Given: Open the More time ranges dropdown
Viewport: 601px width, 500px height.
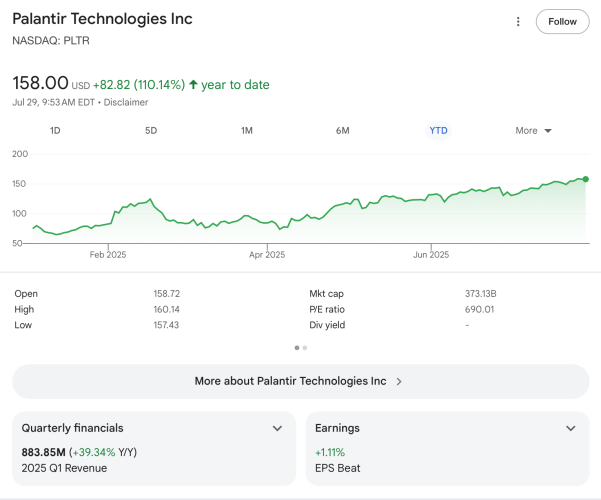Looking at the screenshot, I should (x=533, y=131).
